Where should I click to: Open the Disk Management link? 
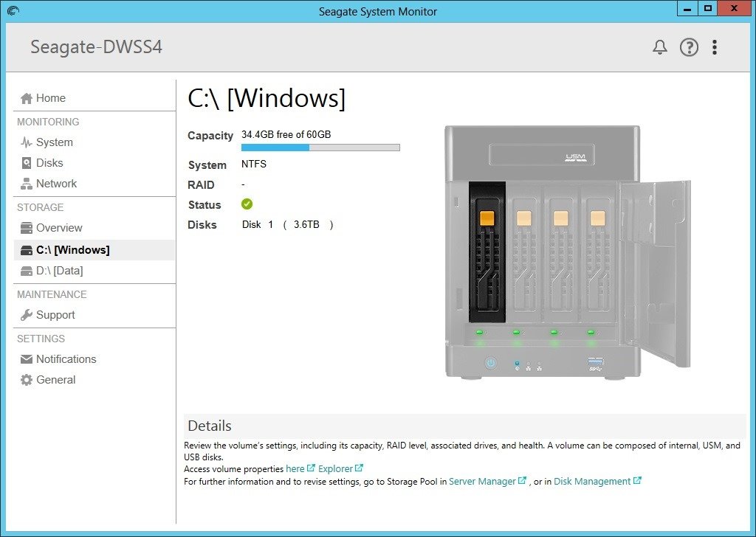592,481
